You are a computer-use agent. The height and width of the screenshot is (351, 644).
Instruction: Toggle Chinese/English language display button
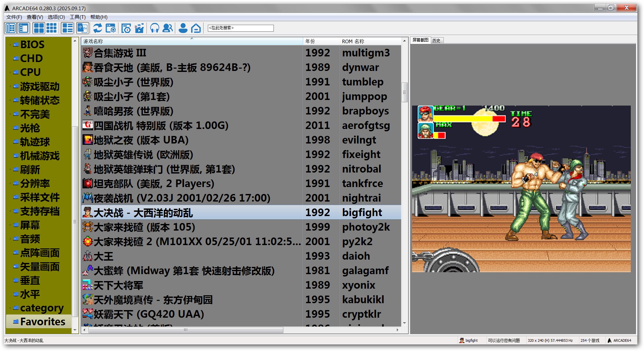(82, 28)
